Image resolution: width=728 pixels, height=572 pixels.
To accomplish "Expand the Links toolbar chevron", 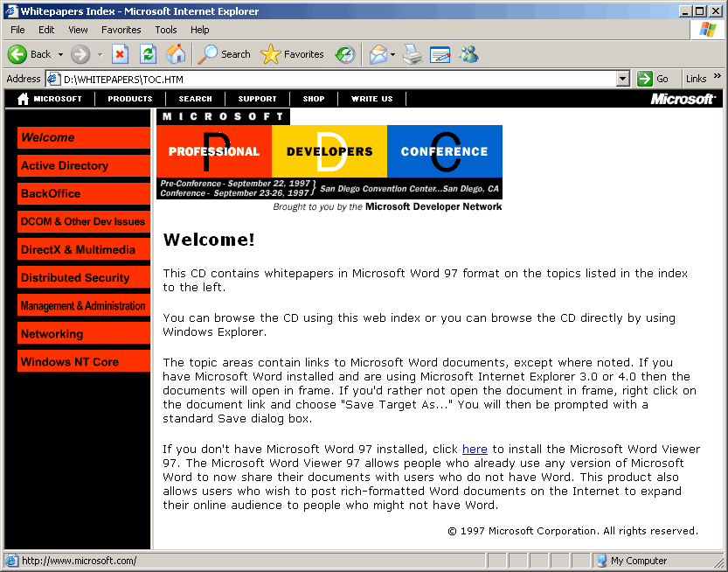I will tap(718, 76).
